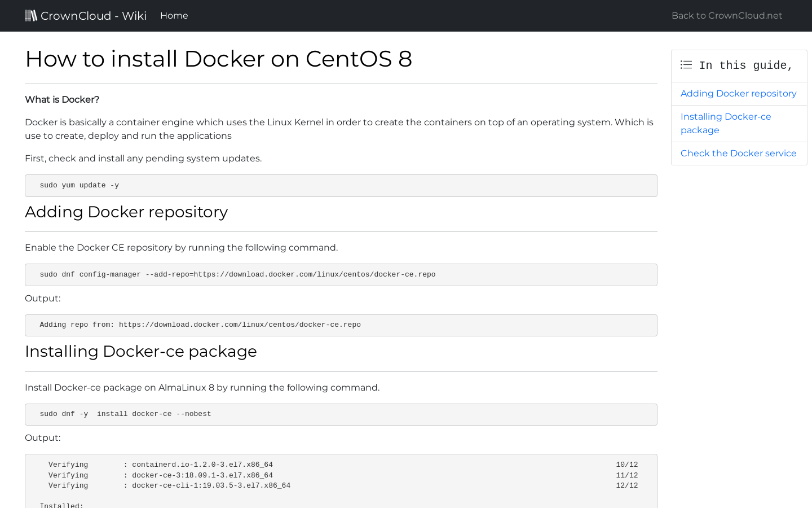The height and width of the screenshot is (508, 812).
Task: Click the 'In this guide,' sidebar header text
Action: (745, 66)
